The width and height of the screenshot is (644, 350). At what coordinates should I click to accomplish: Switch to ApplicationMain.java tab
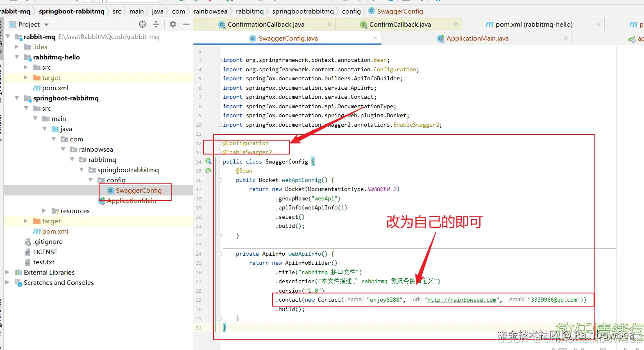[x=477, y=38]
